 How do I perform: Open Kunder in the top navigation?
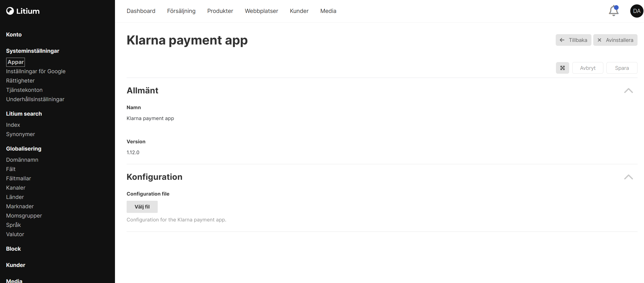point(299,11)
